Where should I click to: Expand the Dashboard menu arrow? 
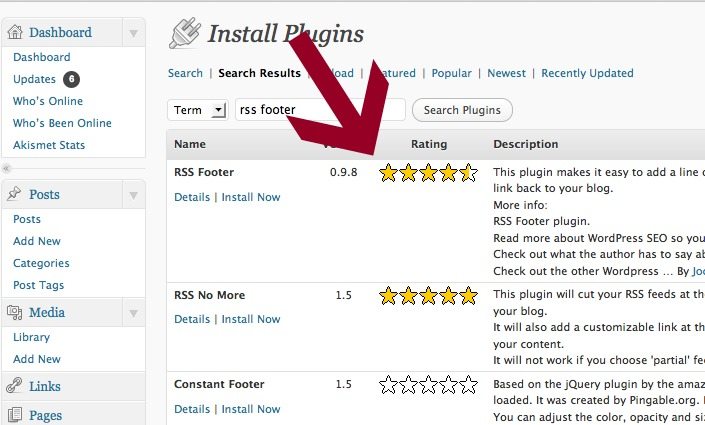[134, 33]
